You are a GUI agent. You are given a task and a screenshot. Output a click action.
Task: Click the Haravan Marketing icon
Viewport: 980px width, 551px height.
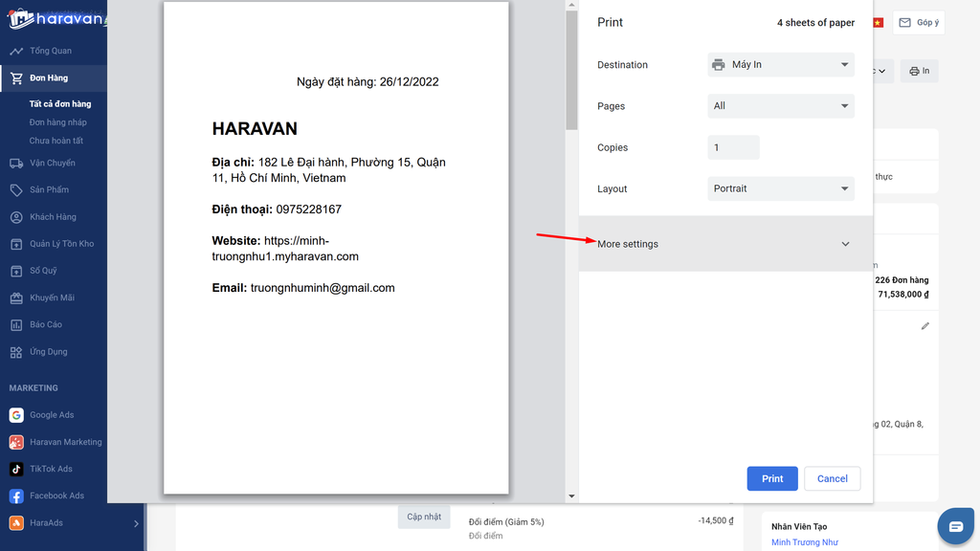click(16, 442)
